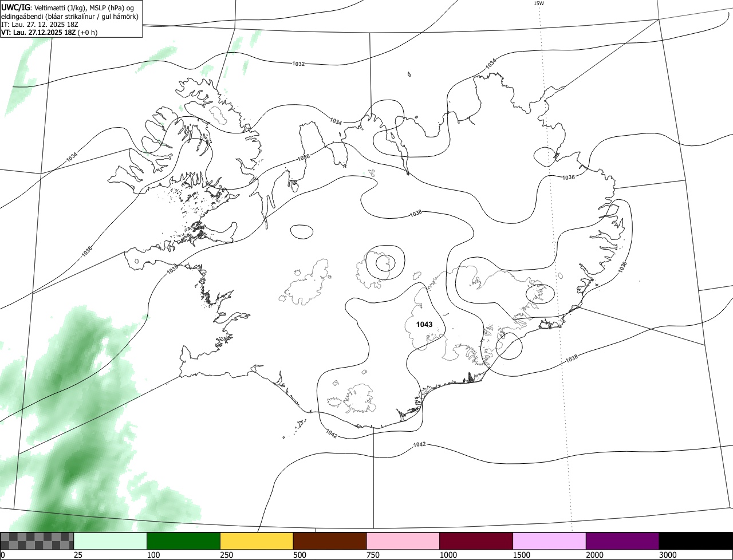The image size is (733, 560).
Task: Select the legend tick value 1500
Action: [x=522, y=555]
